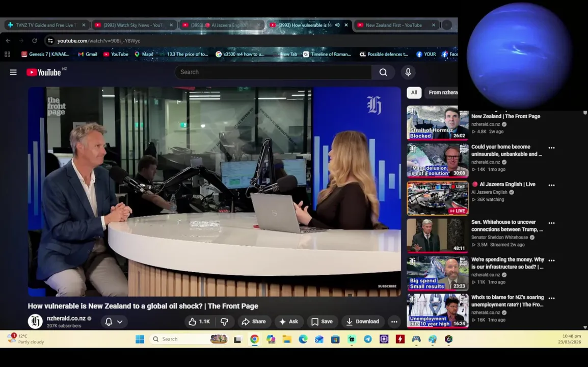
Task: Open Microsoft Edge from the taskbar
Action: click(x=303, y=339)
